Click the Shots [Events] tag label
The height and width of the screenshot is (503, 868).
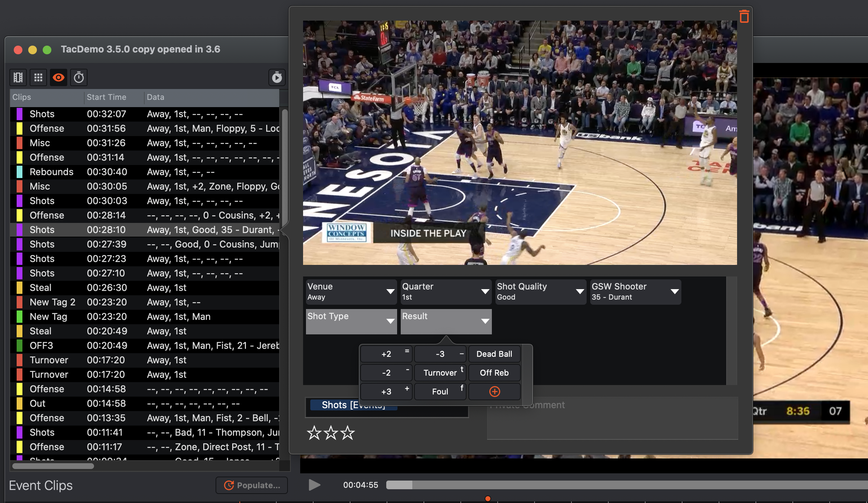pyautogui.click(x=353, y=405)
